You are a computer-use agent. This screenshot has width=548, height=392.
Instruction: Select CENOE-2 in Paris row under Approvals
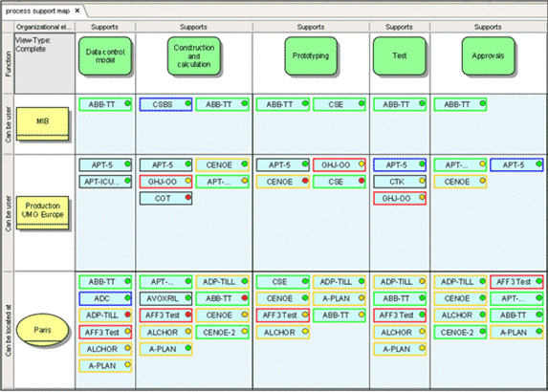(x=460, y=333)
